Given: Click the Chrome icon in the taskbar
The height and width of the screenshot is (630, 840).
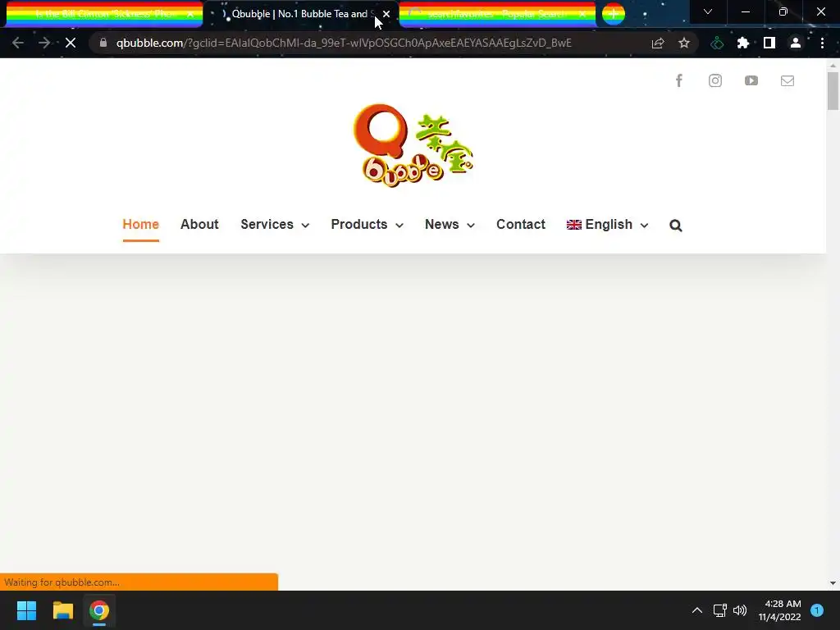Looking at the screenshot, I should point(99,610).
